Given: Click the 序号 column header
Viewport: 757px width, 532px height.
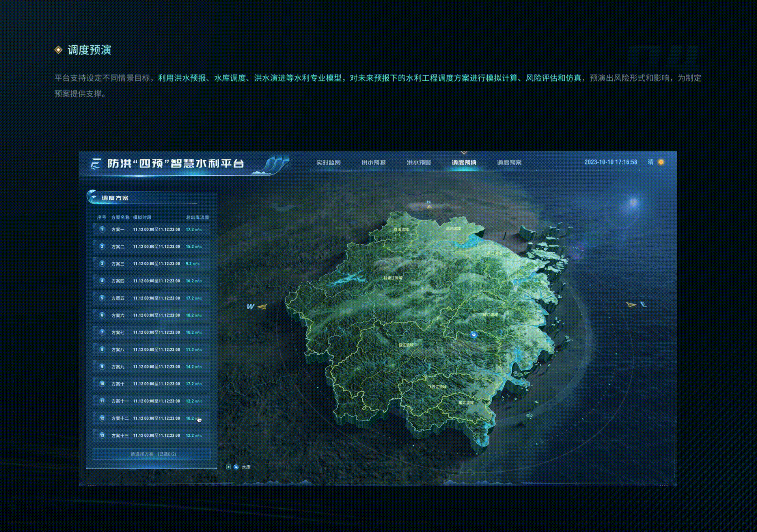Looking at the screenshot, I should click(x=102, y=217).
